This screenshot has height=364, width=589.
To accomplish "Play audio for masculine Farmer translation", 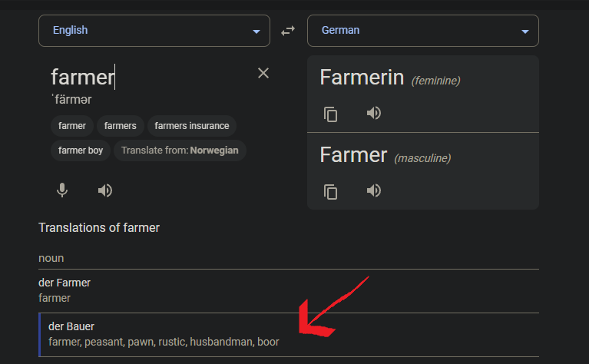I will (x=374, y=190).
